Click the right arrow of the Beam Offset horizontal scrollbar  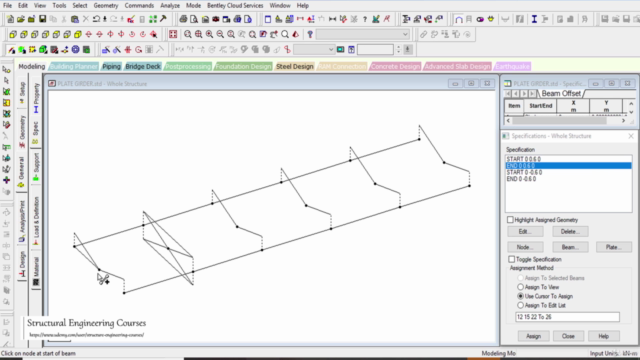[624, 121]
